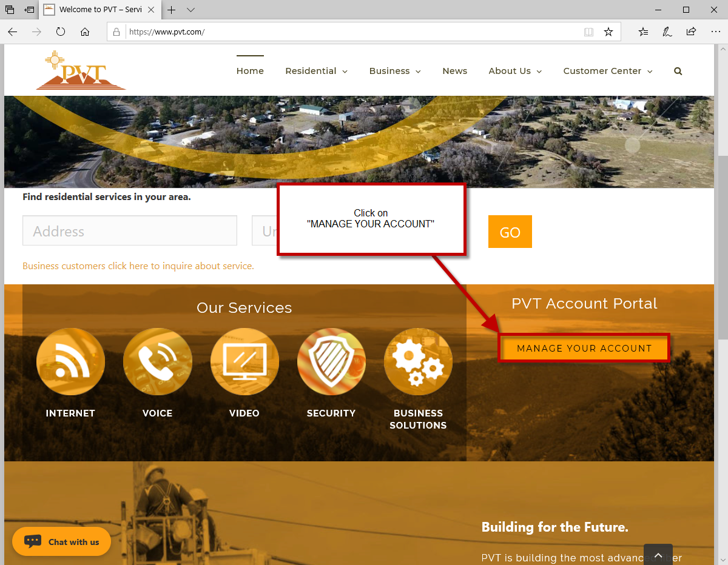This screenshot has height=565, width=728.
Task: Click the PVT logo in the header
Action: (x=81, y=70)
